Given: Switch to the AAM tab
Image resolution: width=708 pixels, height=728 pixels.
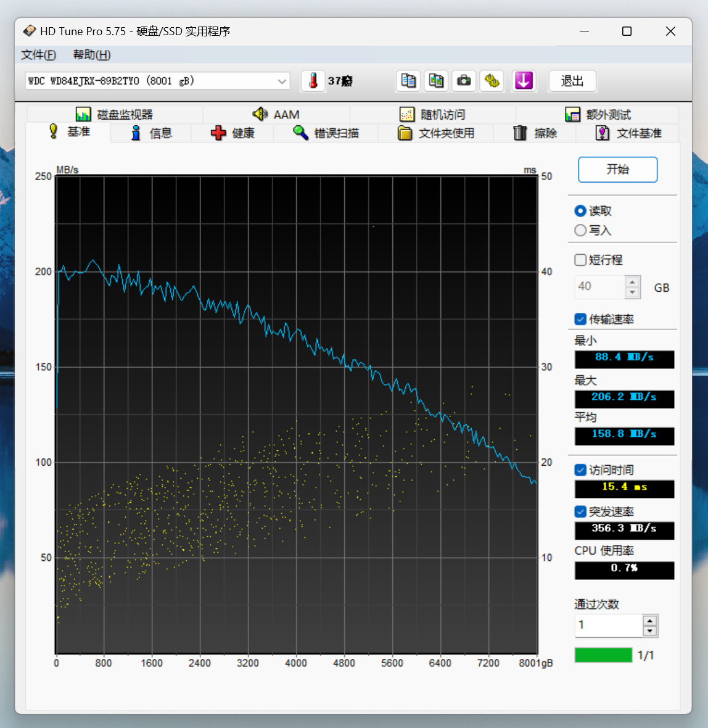Looking at the screenshot, I should click(276, 114).
